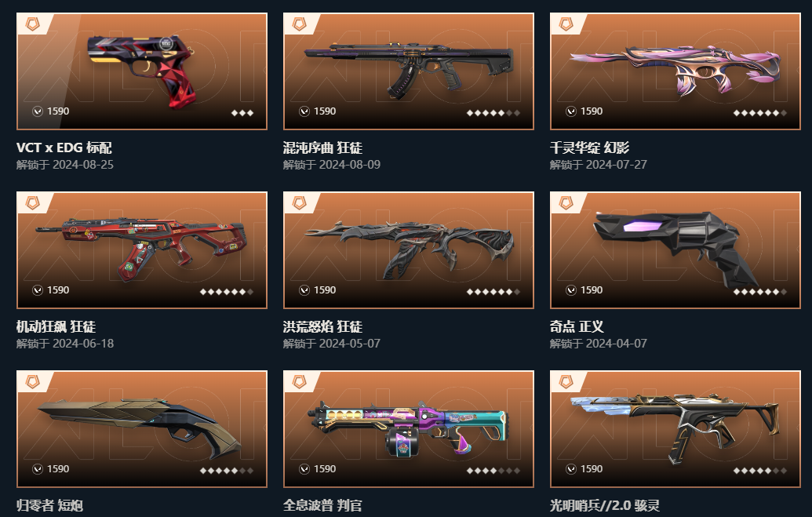The image size is (812, 517).
Task: Click the currency icon beside 1590 on 光明哨兵 card
Action: coord(571,469)
